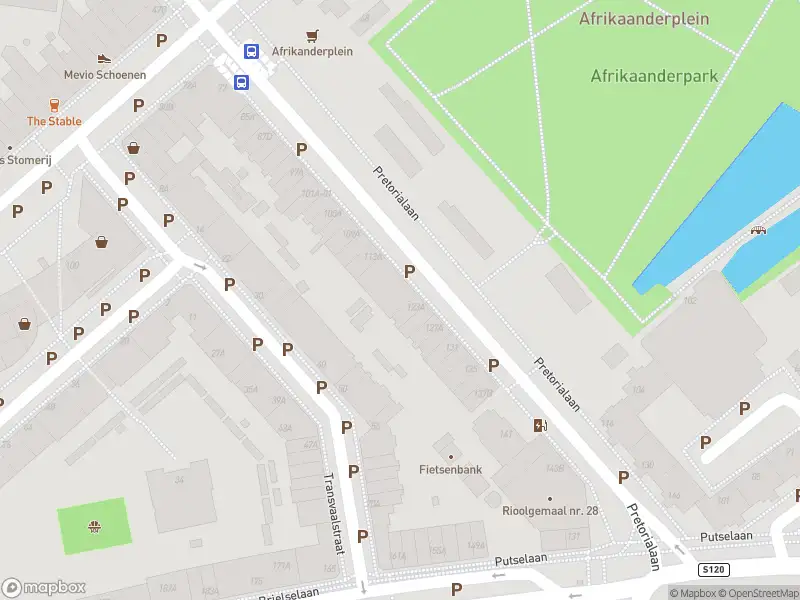Click the Rioolgemaal nr. 28 label
The image size is (800, 600).
pyautogui.click(x=550, y=511)
